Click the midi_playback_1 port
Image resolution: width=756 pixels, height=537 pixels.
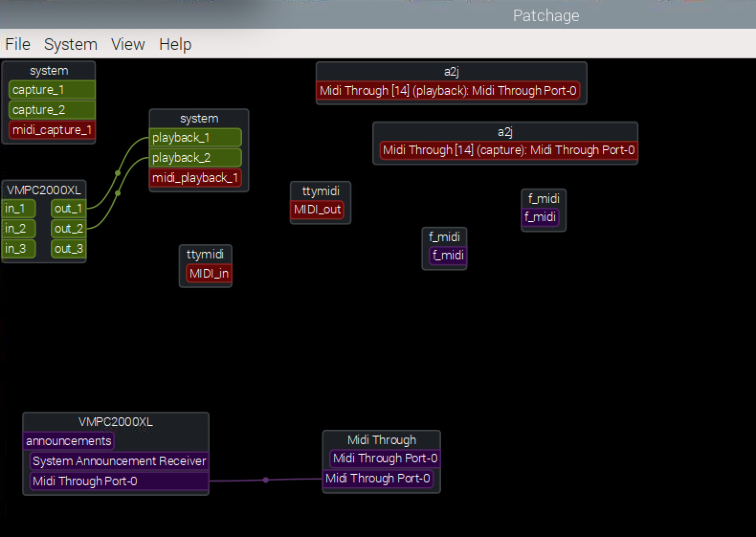click(x=195, y=178)
